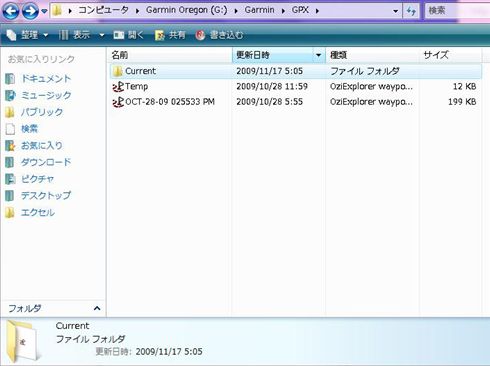Click the ピクチャ sidebar icon
490x366 pixels.
click(10, 179)
